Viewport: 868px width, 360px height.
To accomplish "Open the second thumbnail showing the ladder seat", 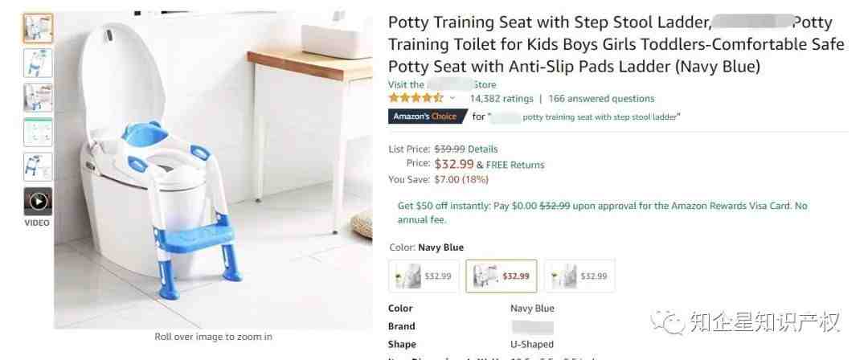I will click(x=38, y=63).
